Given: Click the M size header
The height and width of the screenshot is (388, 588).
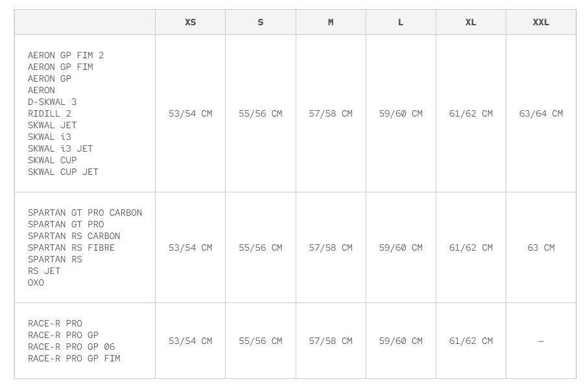Looking at the screenshot, I should pyautogui.click(x=331, y=23).
